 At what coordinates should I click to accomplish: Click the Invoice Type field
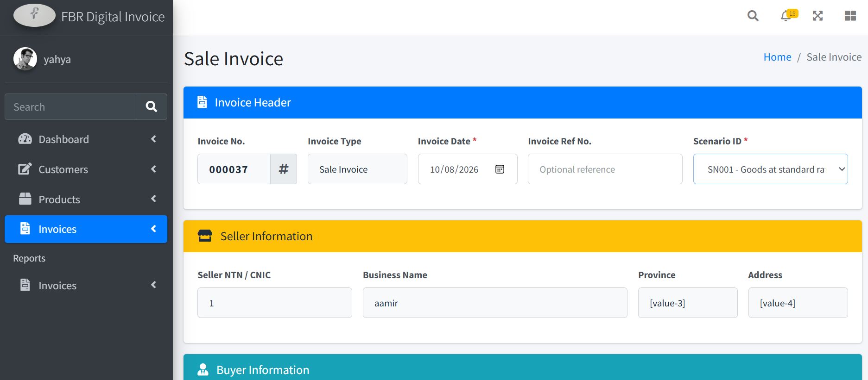pyautogui.click(x=357, y=169)
